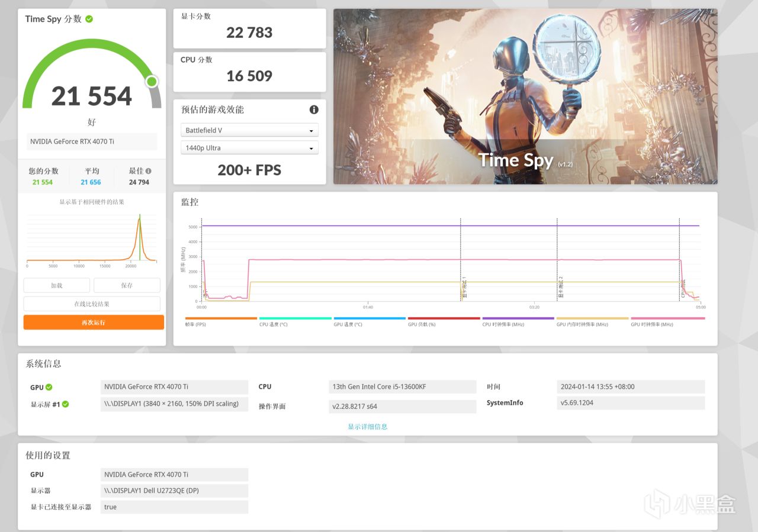Click 您的分数 value 21 554
758x532 pixels.
tap(42, 182)
